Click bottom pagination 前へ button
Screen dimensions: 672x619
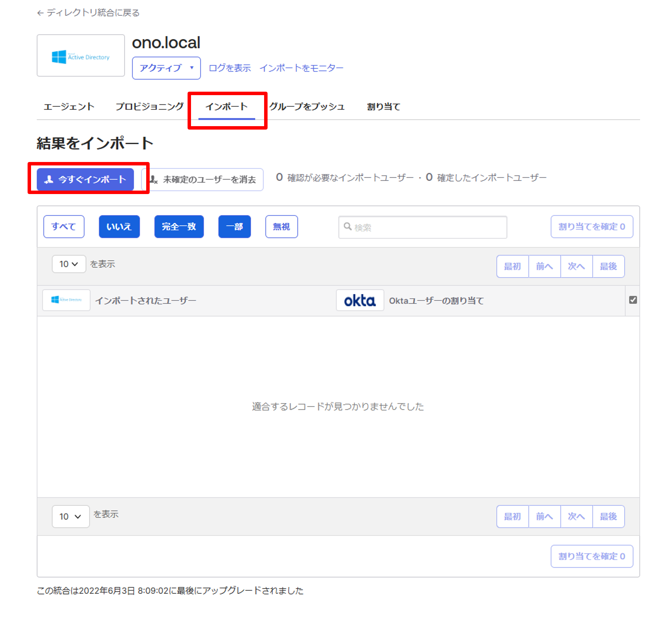click(x=544, y=517)
